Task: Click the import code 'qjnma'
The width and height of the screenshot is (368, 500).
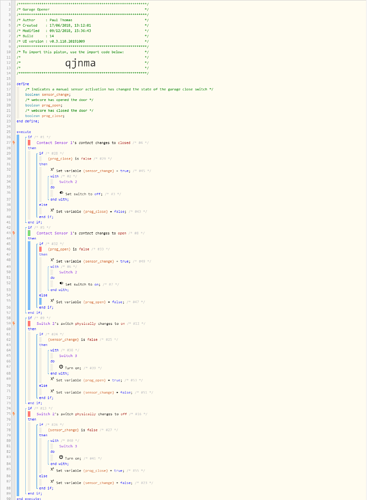Action: pyautogui.click(x=80, y=63)
